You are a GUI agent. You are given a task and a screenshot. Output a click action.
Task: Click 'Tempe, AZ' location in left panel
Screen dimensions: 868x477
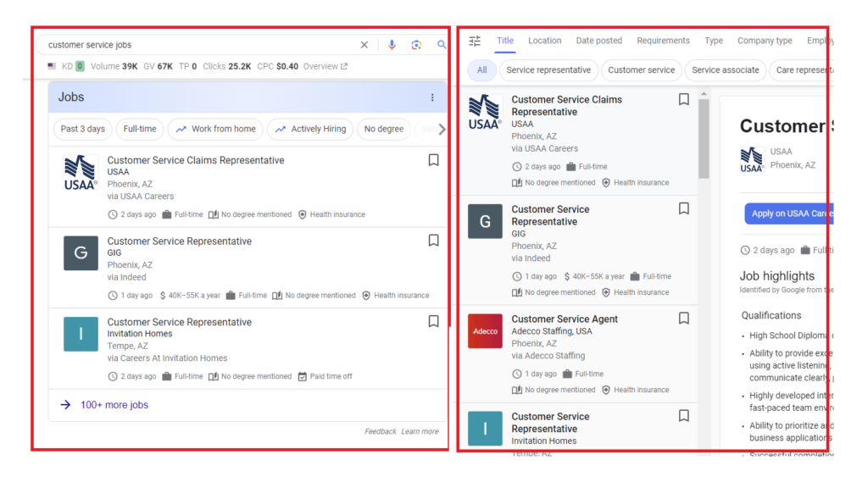click(x=127, y=346)
